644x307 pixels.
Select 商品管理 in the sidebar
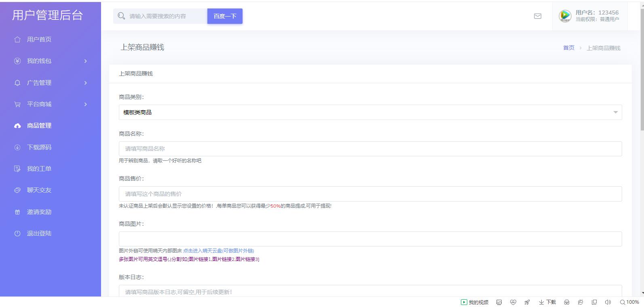(x=39, y=126)
